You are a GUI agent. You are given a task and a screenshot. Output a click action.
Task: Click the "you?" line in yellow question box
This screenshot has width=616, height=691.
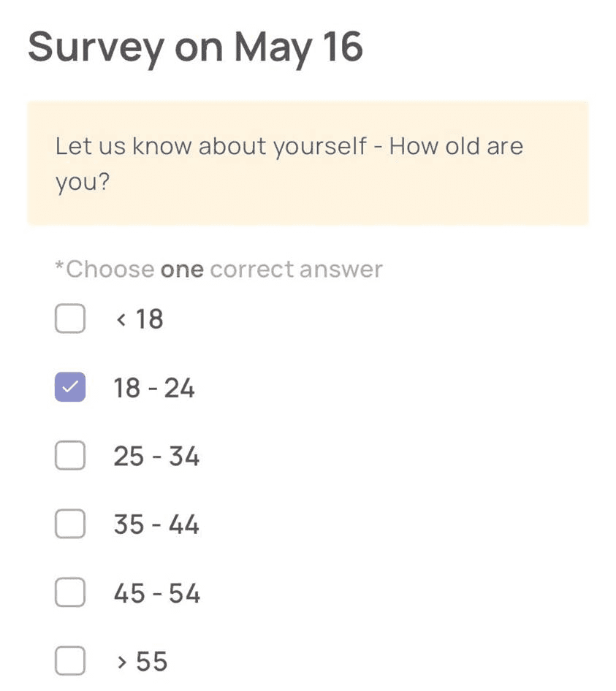point(82,183)
